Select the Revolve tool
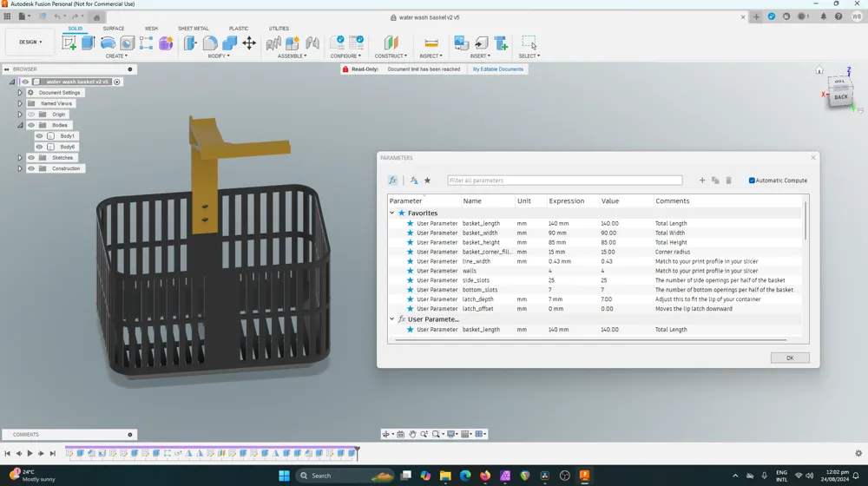 pyautogui.click(x=108, y=43)
